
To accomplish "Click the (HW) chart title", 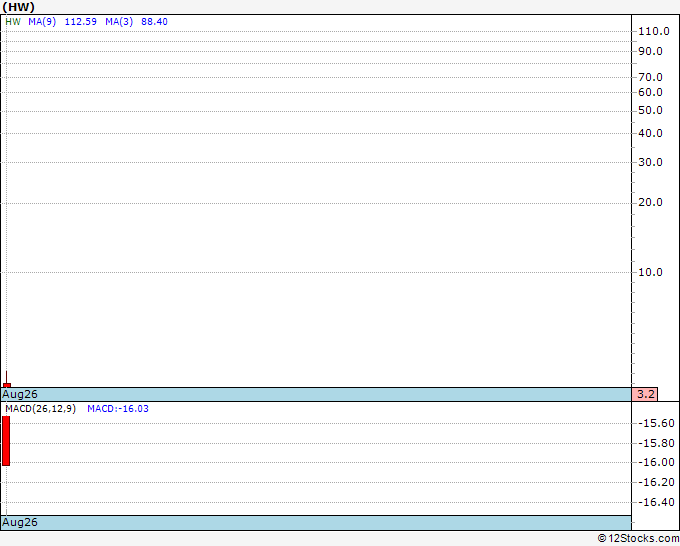I will 18,7.
